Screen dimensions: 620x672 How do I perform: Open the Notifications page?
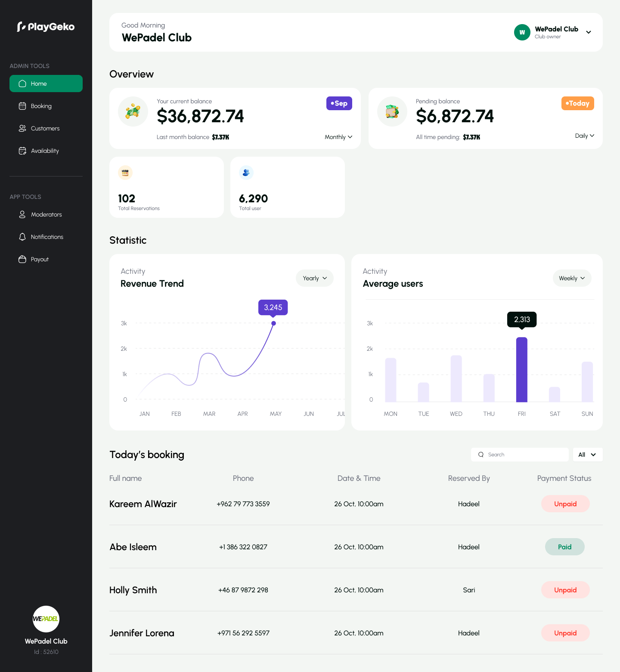[46, 237]
